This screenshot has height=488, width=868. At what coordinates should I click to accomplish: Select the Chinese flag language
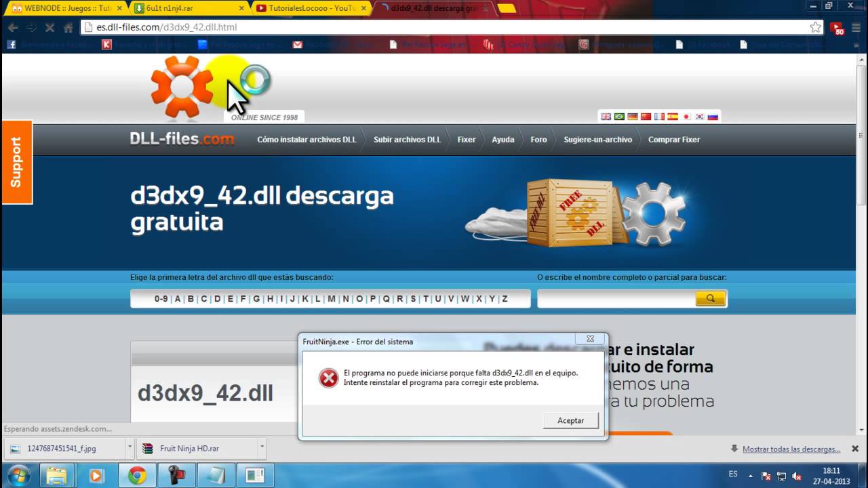(646, 117)
